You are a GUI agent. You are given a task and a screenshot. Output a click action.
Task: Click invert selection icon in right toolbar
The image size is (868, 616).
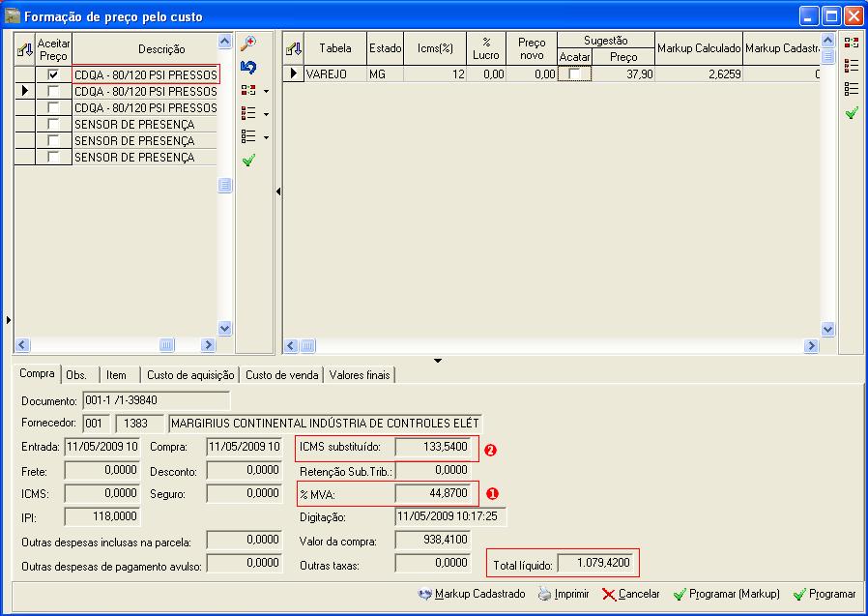tap(851, 43)
